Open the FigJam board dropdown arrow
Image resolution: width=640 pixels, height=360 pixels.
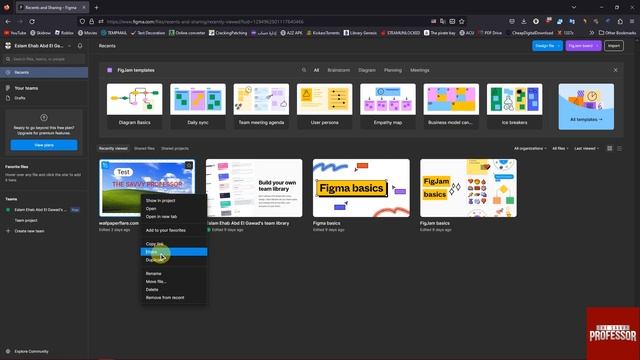(598, 46)
